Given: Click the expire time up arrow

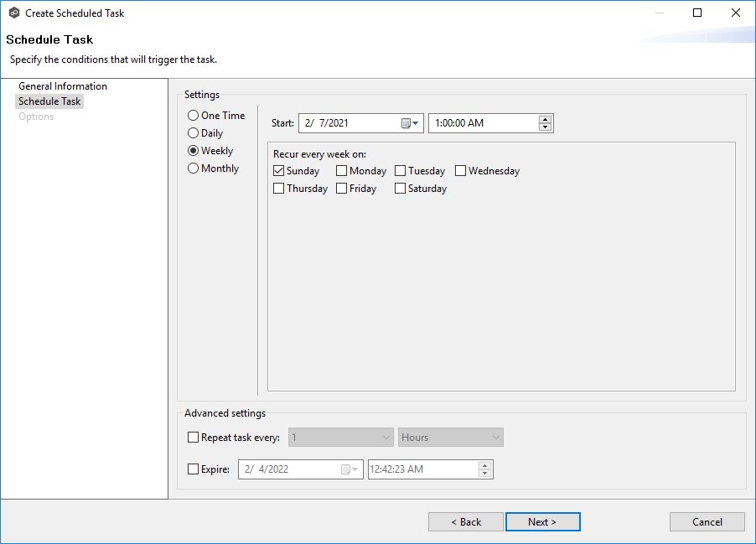Looking at the screenshot, I should point(486,464).
